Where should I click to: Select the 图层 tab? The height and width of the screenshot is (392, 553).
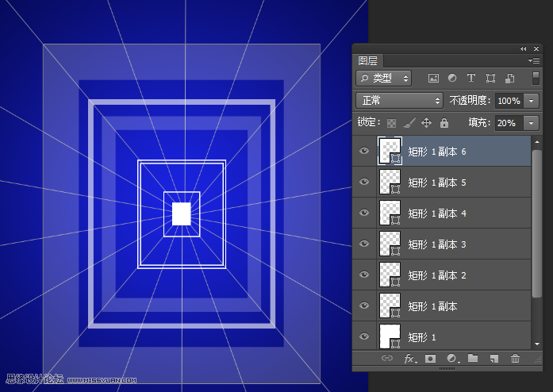pyautogui.click(x=368, y=60)
